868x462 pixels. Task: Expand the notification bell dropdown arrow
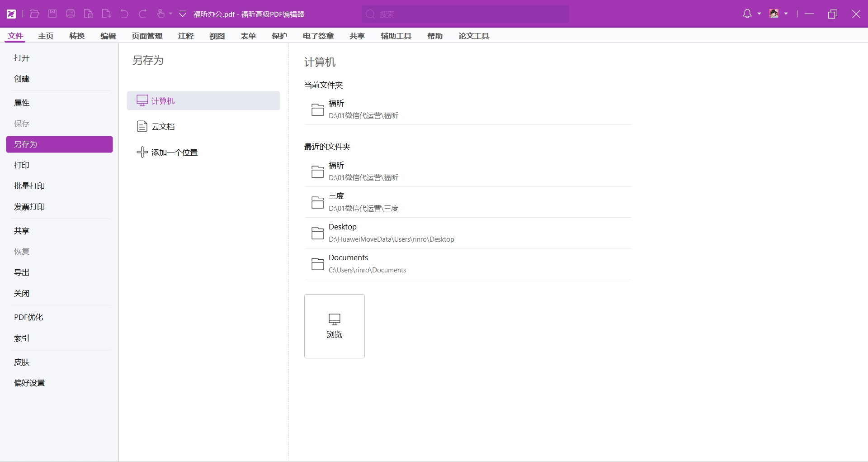pos(759,14)
